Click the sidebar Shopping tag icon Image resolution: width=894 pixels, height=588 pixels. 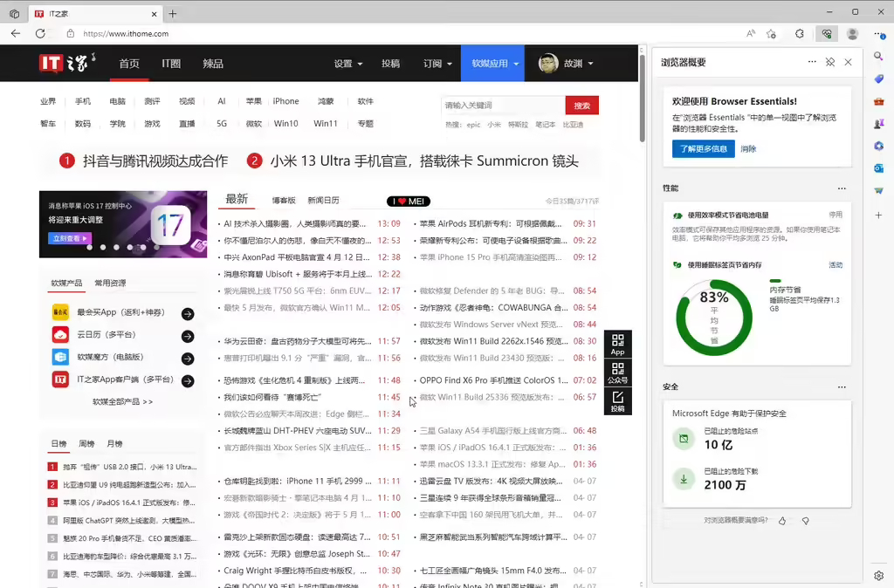879,79
